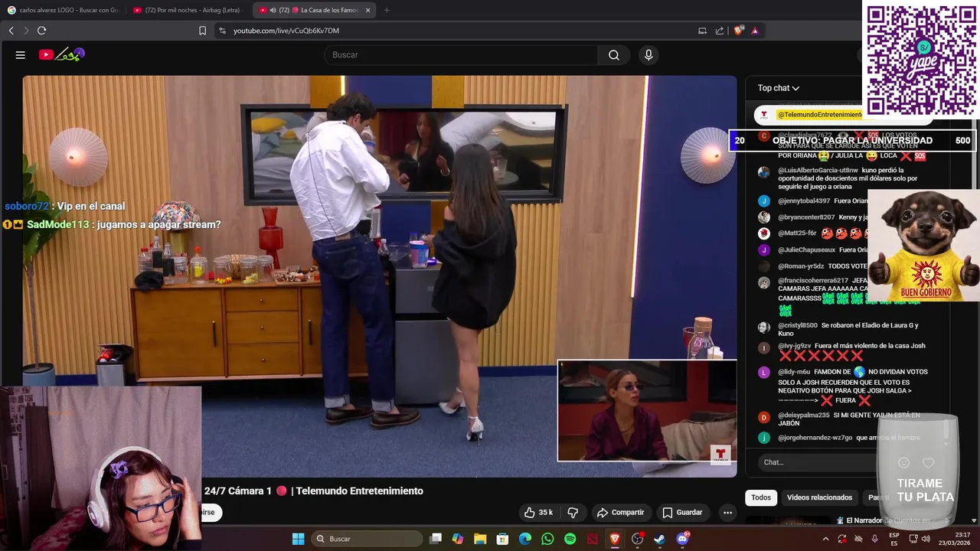The width and height of the screenshot is (980, 551).
Task: Open Microsoft Edge from the taskbar
Action: pos(525,539)
